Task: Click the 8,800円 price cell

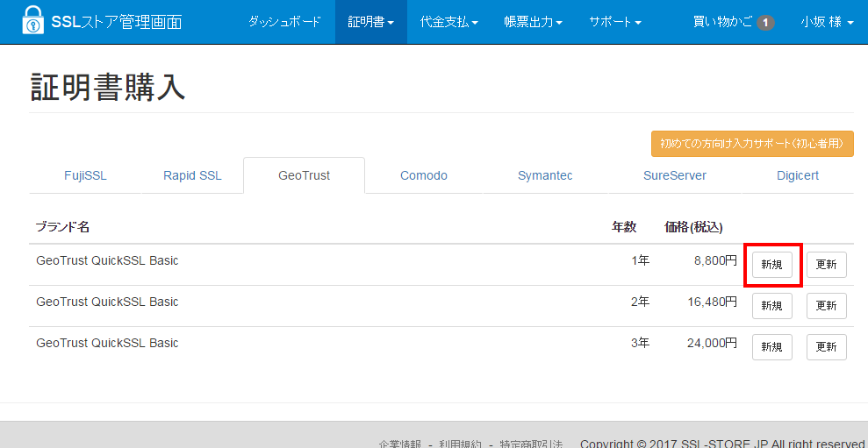Action: click(x=715, y=260)
